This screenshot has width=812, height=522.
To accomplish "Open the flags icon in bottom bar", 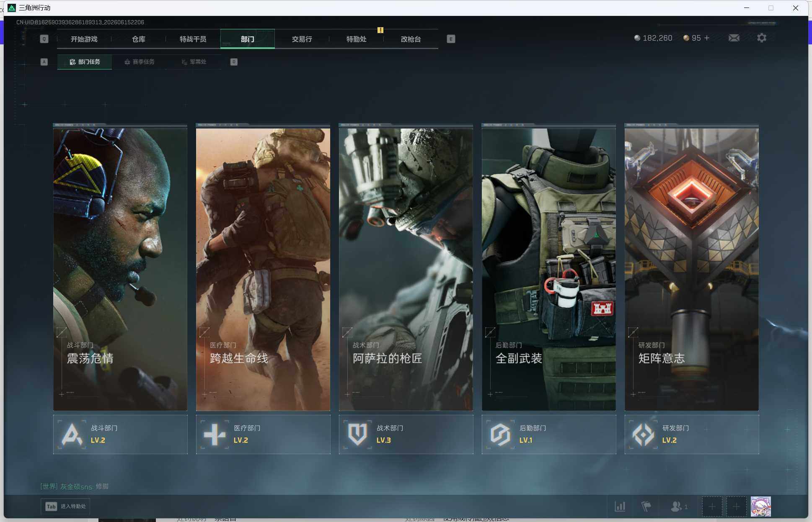I will coord(646,507).
